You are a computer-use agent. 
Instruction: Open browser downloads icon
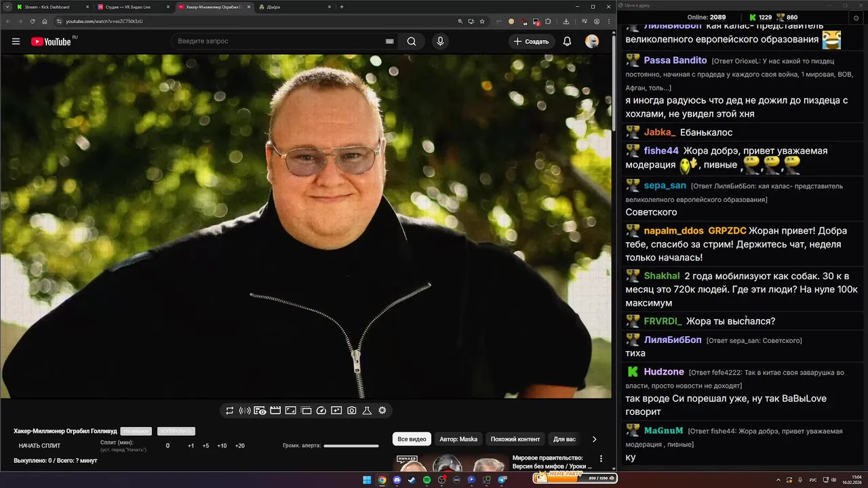click(x=566, y=21)
